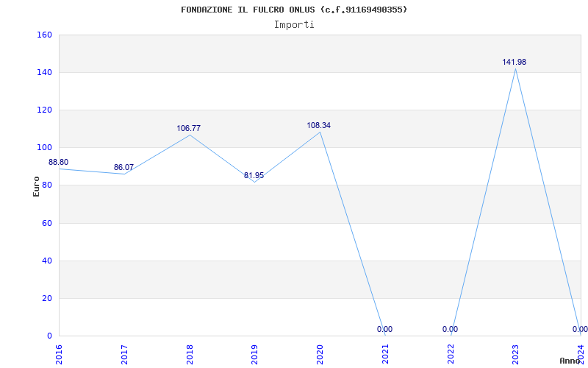Image resolution: width=588 pixels, height=368 pixels.
Task: Click the 2021 x-axis label
Action: 385,355
